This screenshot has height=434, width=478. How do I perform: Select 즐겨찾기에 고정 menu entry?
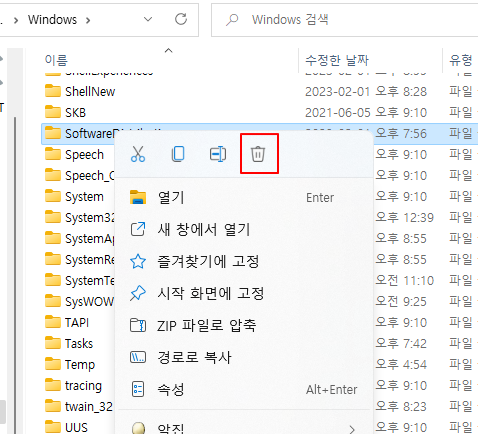[x=244, y=261]
